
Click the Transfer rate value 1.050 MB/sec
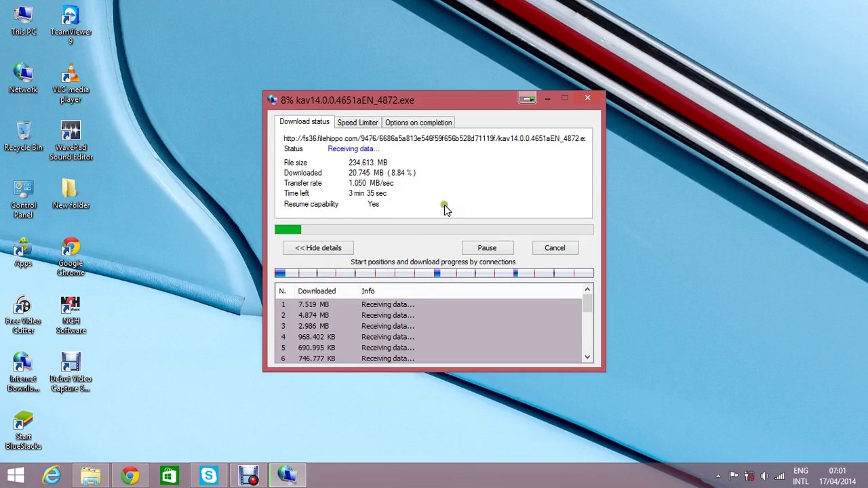click(x=371, y=183)
